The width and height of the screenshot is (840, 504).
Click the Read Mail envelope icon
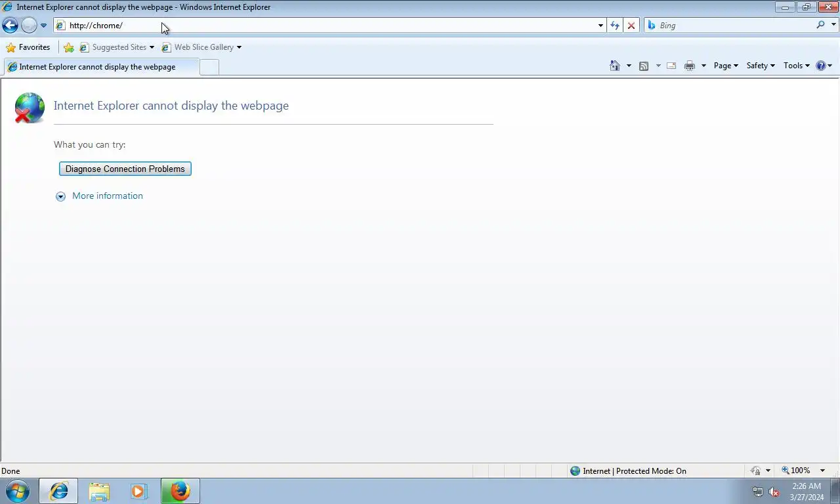coord(671,66)
